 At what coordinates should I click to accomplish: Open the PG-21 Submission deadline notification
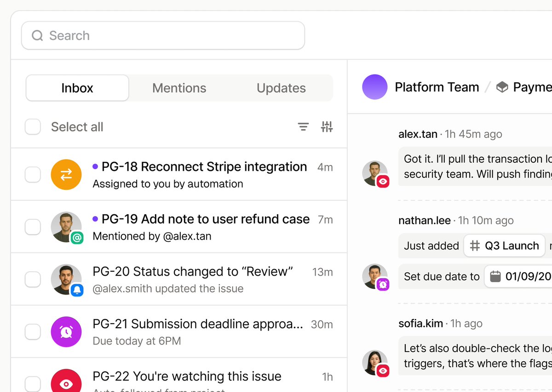198,324
